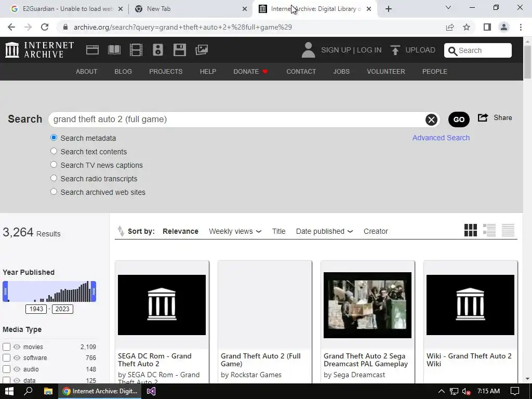
Task: Click the GO search button
Action: pyautogui.click(x=459, y=119)
